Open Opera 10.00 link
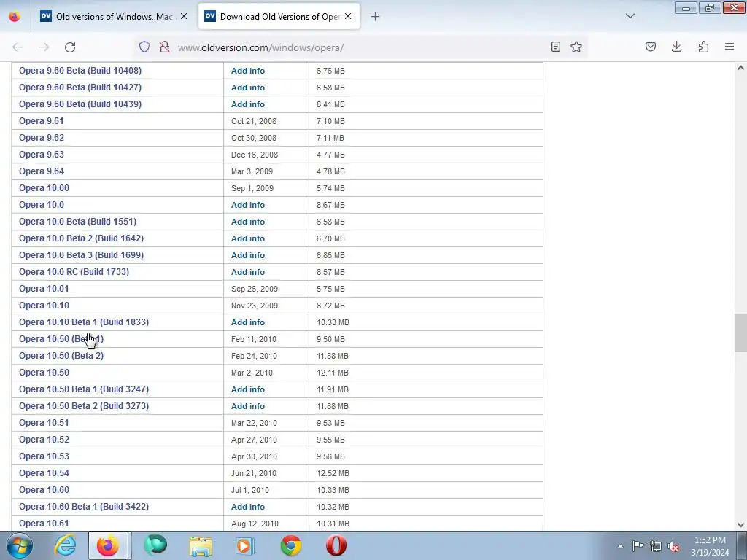The width and height of the screenshot is (747, 560). click(44, 187)
